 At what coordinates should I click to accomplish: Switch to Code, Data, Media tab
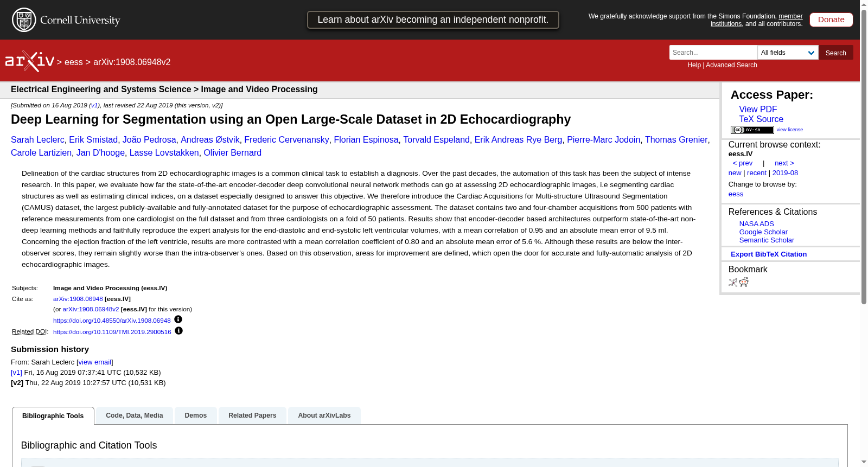(x=135, y=415)
